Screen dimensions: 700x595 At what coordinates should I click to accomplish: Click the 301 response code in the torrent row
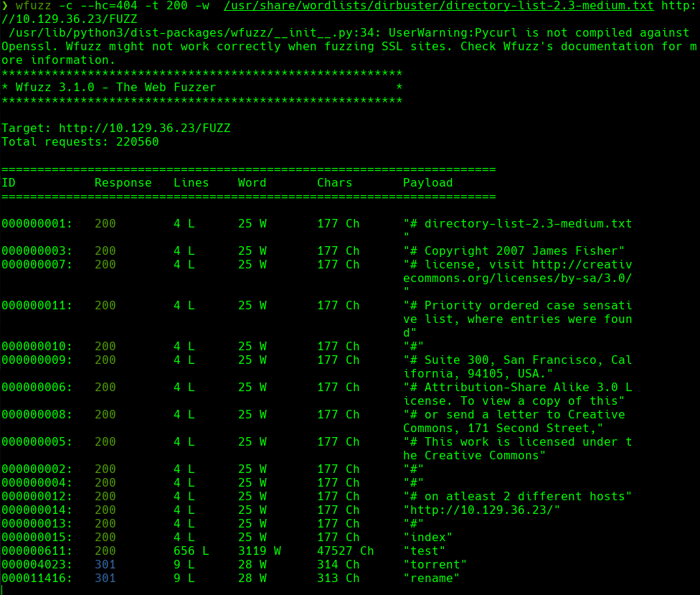(105, 565)
